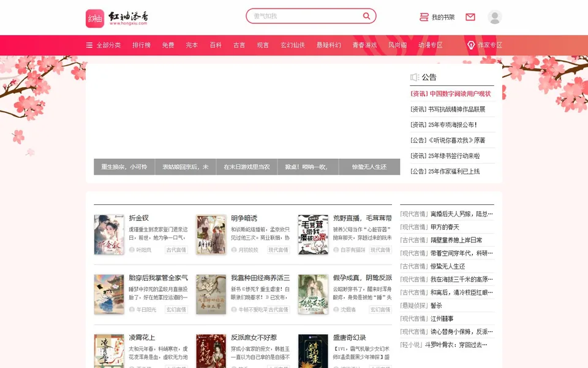Image resolution: width=588 pixels, height=368 pixels.
Task: Open list item 斗罗叶骨衣
Action: tap(456, 345)
